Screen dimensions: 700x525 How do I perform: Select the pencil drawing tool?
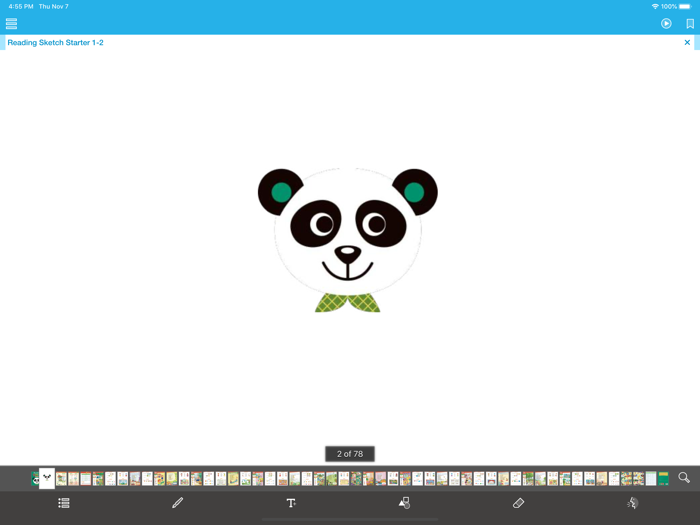point(178,503)
